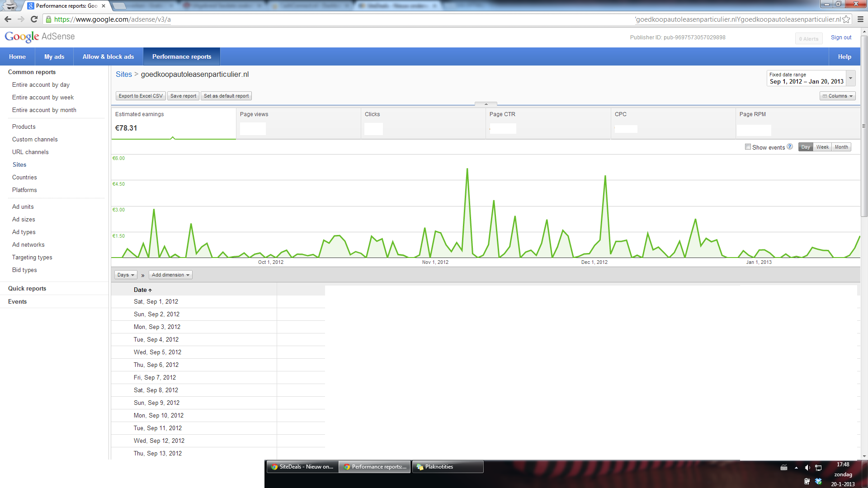The width and height of the screenshot is (868, 488).
Task: Open the Ad sizes report
Action: (24, 219)
